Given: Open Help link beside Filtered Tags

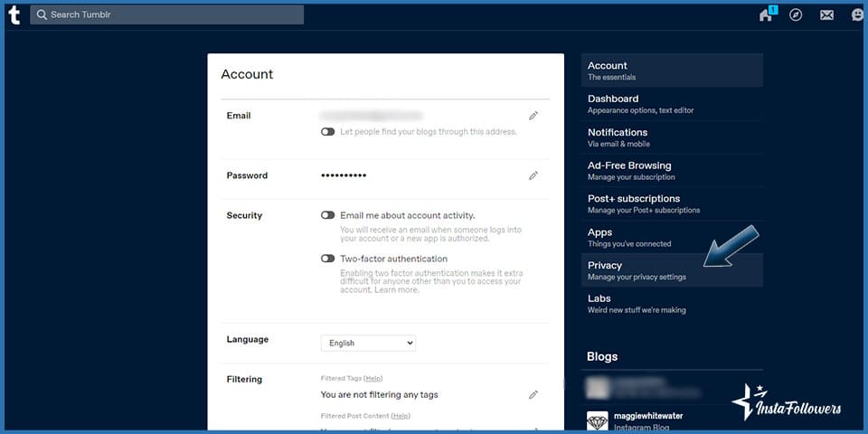Looking at the screenshot, I should click(x=373, y=378).
